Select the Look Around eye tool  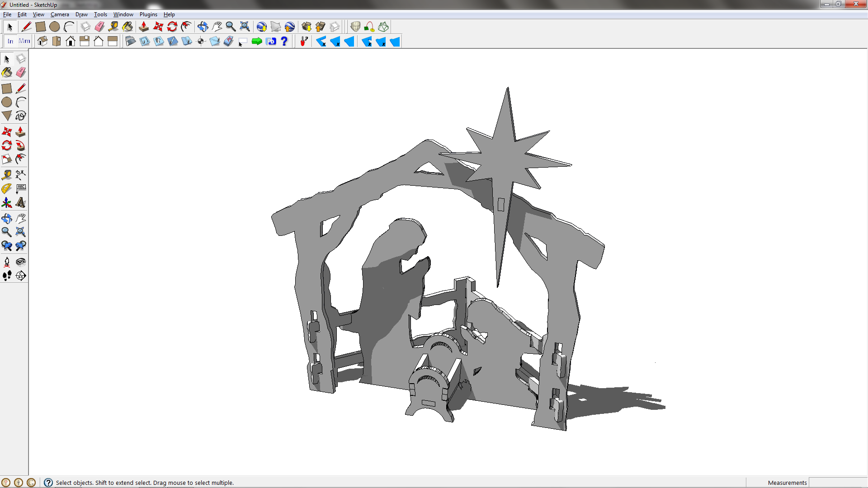[20, 262]
